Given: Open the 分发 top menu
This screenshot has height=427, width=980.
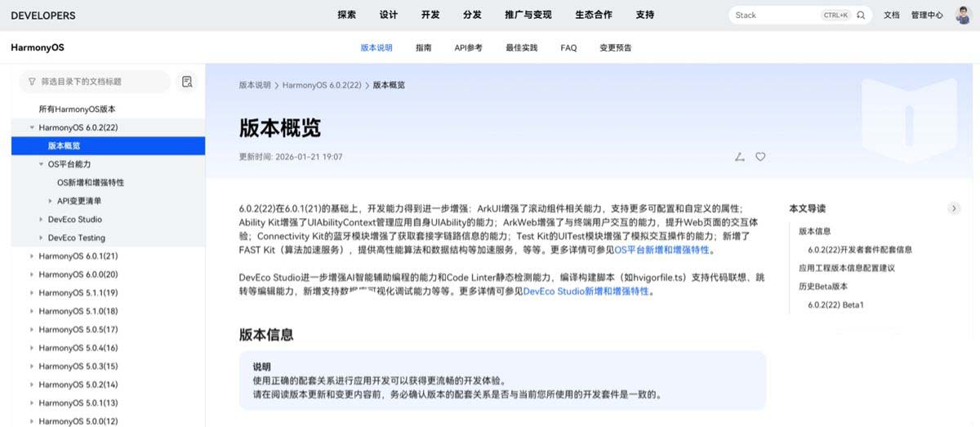Looking at the screenshot, I should point(472,15).
